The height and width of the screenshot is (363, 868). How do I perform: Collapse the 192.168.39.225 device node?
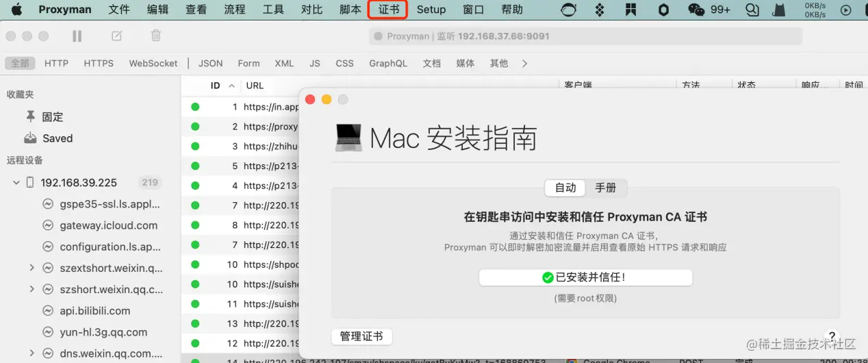[16, 183]
